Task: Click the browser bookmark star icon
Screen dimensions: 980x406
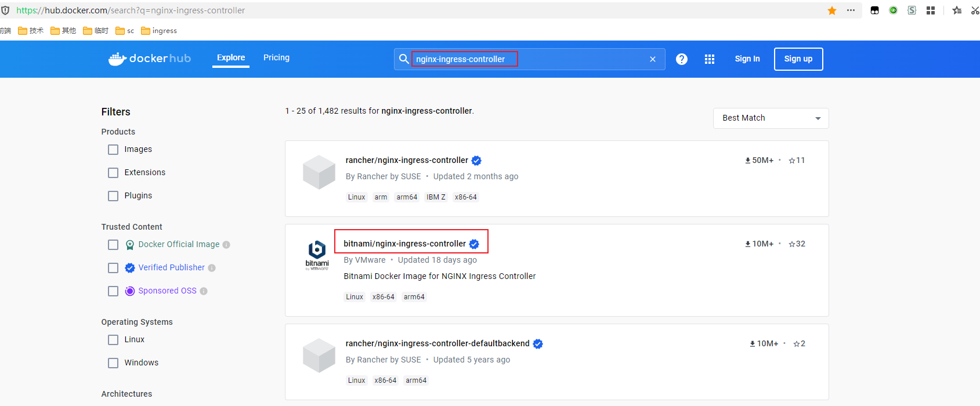Action: pyautogui.click(x=832, y=10)
